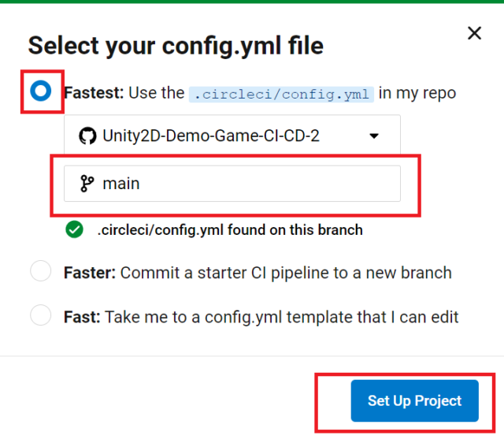Viewport: 504px width, 443px height.
Task: Click the .circleci/config.yml code label
Action: 281,95
